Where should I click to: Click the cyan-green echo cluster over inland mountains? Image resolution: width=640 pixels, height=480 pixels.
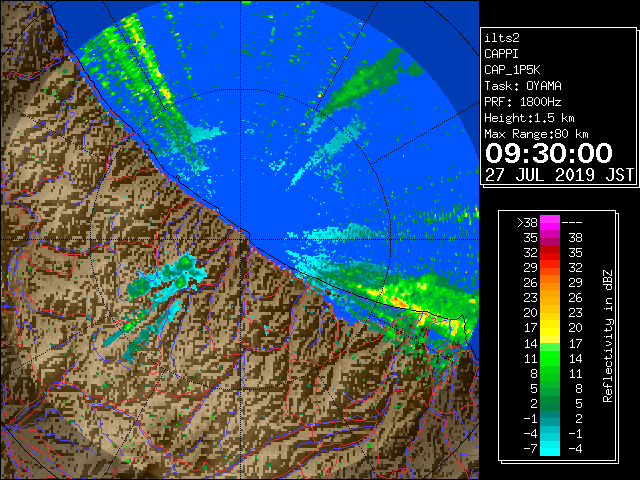[167, 278]
